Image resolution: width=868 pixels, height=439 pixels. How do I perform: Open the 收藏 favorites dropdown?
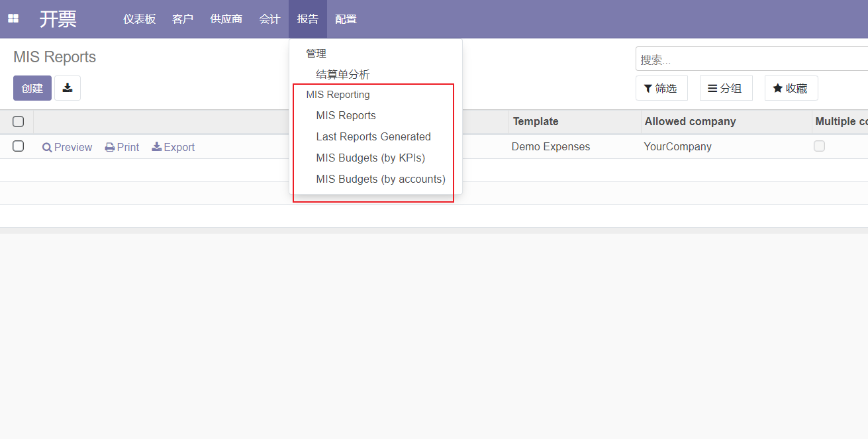[x=791, y=88]
